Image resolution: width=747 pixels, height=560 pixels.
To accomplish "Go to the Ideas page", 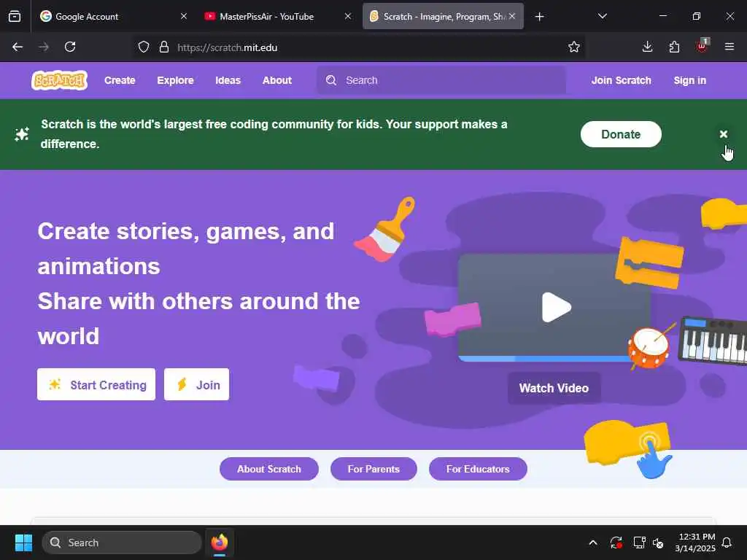I will pyautogui.click(x=228, y=80).
